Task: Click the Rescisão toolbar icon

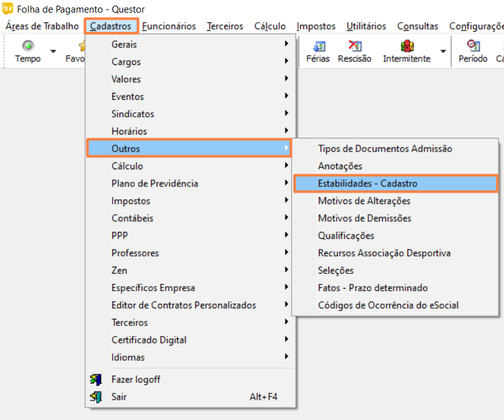Action: pos(354,46)
